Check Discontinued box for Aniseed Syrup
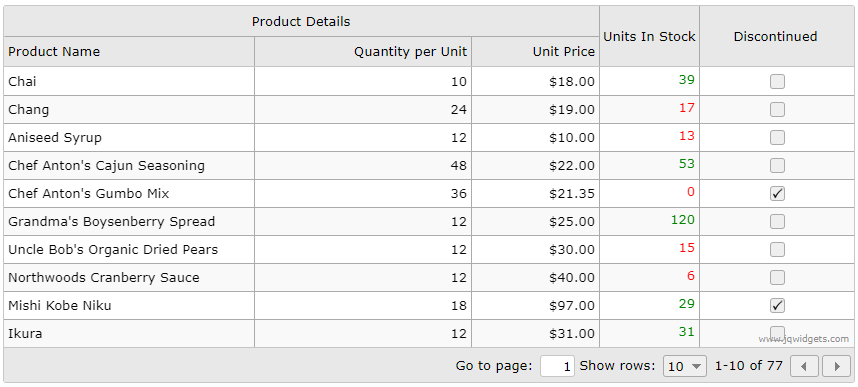This screenshot has width=858, height=387. (x=777, y=137)
